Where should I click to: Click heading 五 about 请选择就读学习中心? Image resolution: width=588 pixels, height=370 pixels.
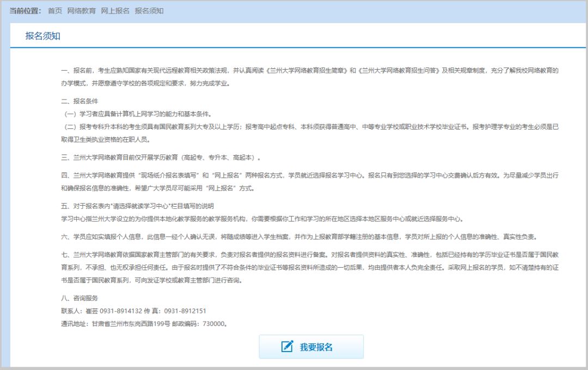[138, 206]
